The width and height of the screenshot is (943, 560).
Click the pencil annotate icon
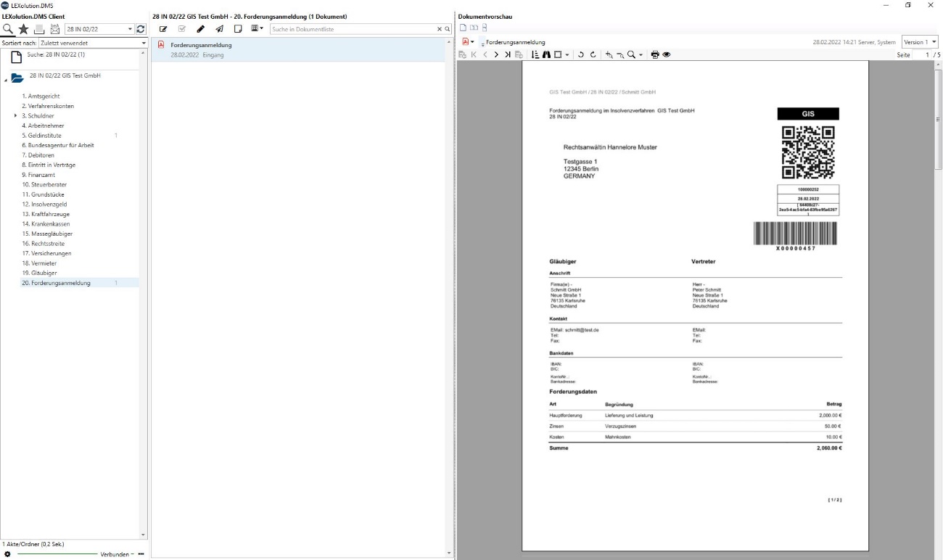click(x=201, y=29)
